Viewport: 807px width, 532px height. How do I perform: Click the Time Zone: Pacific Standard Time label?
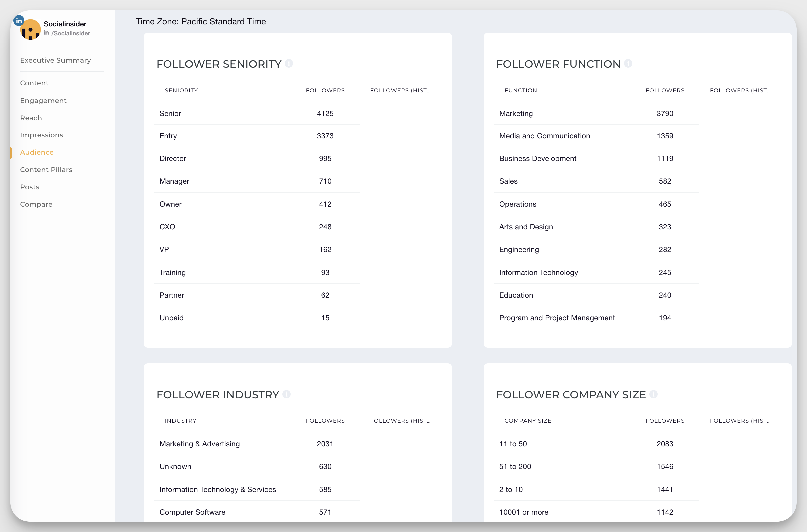pyautogui.click(x=201, y=21)
